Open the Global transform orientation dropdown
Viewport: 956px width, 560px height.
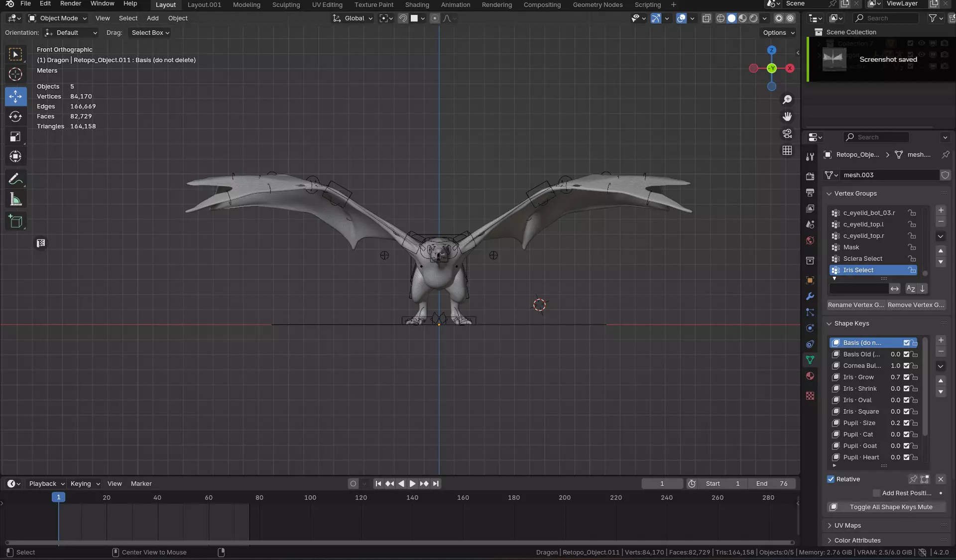[353, 18]
